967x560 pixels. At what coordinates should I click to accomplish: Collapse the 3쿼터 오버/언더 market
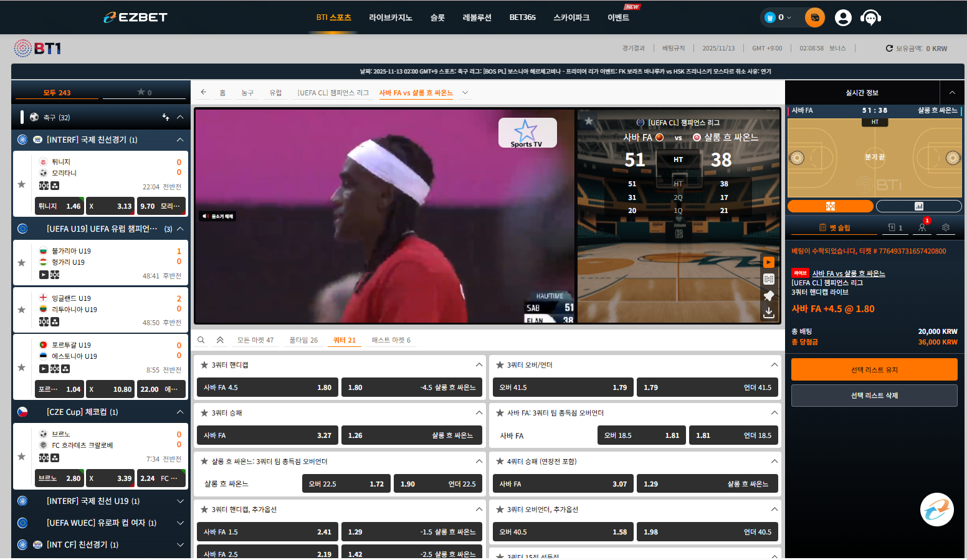[x=774, y=365]
